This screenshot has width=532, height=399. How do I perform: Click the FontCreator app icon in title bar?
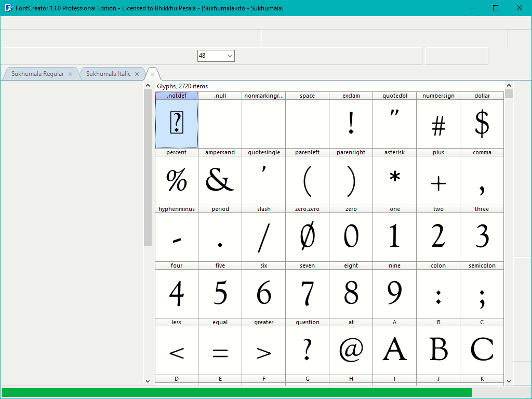coord(8,7)
